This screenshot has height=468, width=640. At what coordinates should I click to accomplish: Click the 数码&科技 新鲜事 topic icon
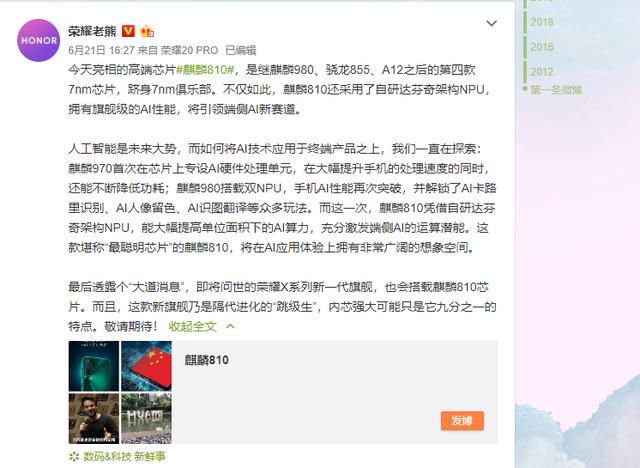74,457
